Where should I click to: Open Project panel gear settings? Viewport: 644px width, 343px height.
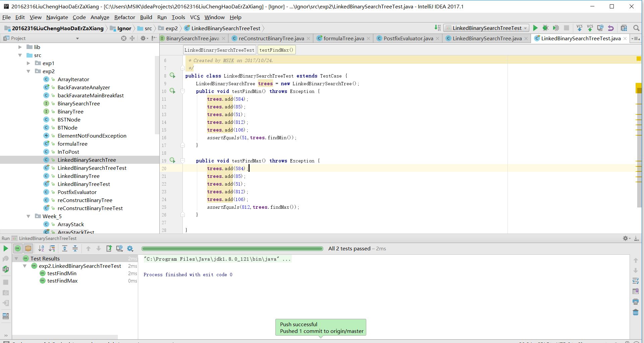(x=144, y=38)
